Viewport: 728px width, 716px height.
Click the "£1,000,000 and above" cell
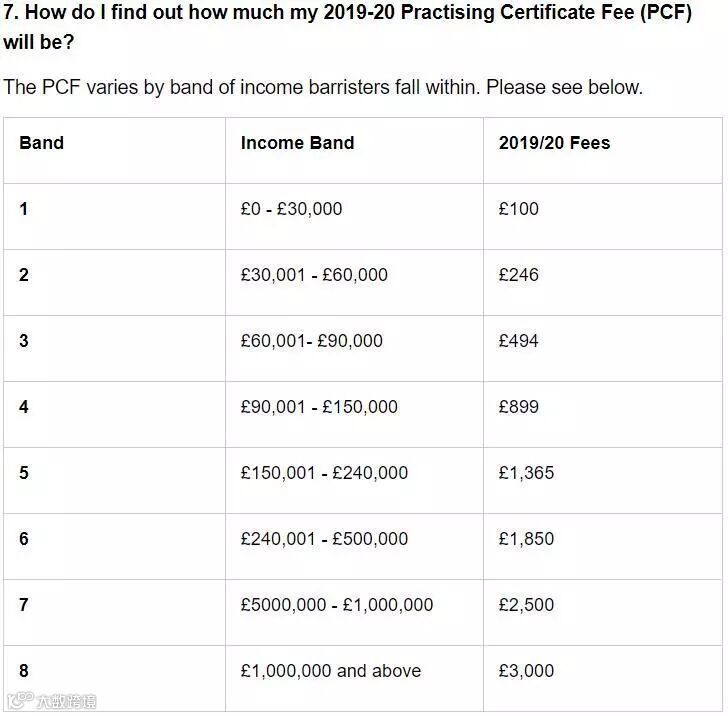(330, 671)
